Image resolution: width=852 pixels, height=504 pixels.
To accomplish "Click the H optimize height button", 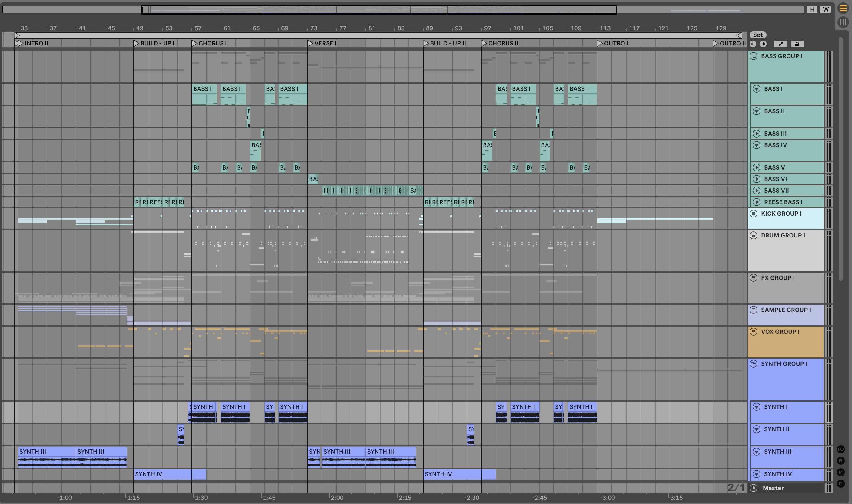I will point(812,9).
